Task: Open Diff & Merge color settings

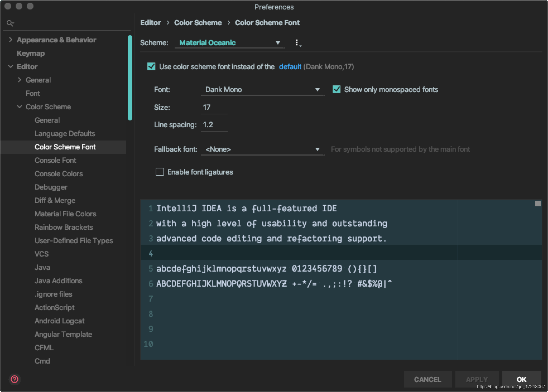Action: 55,200
